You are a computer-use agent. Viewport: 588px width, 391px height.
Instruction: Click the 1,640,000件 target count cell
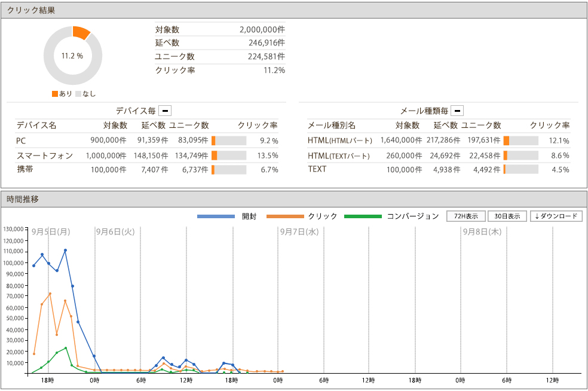[x=401, y=140]
